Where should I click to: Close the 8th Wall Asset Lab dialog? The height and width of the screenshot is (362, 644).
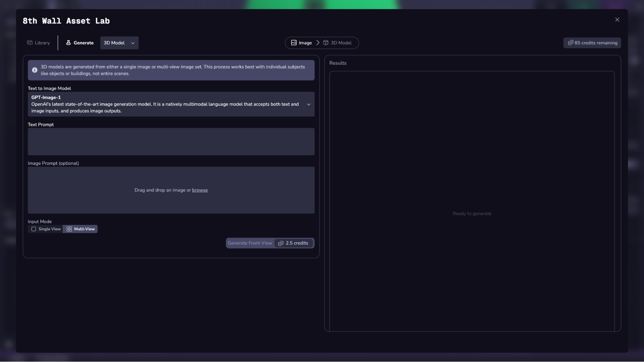coord(617,20)
